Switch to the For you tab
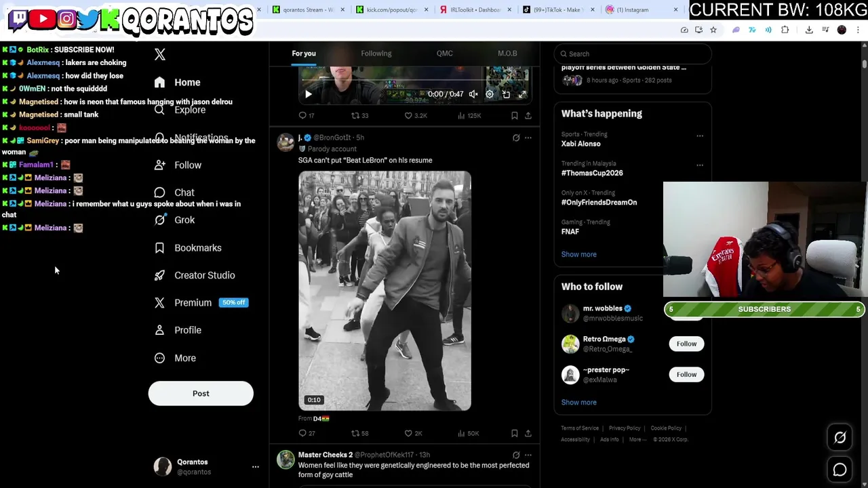Image resolution: width=868 pixels, height=488 pixels. click(x=304, y=54)
